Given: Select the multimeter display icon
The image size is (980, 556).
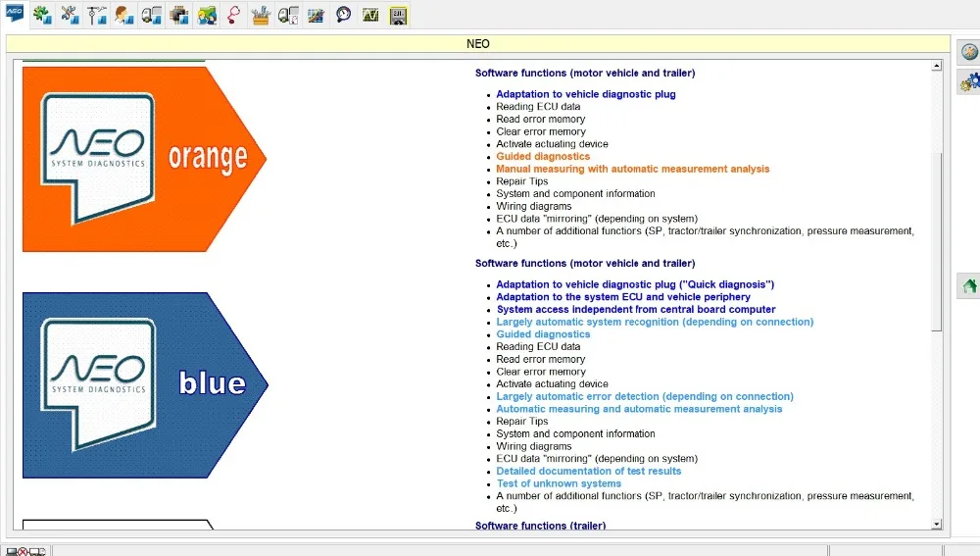Looking at the screenshot, I should 398,15.
